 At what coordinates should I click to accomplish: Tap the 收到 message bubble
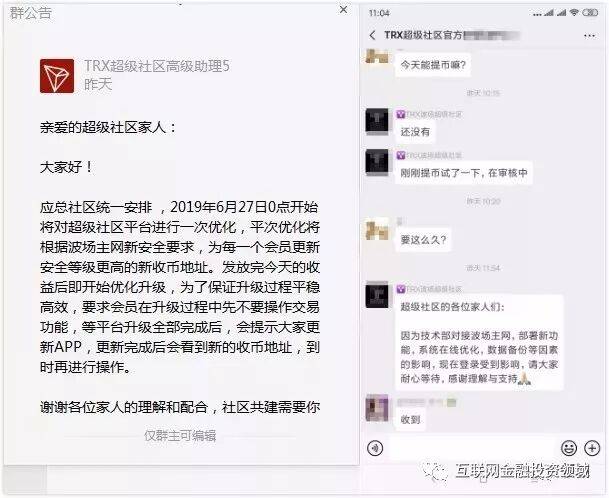(411, 420)
